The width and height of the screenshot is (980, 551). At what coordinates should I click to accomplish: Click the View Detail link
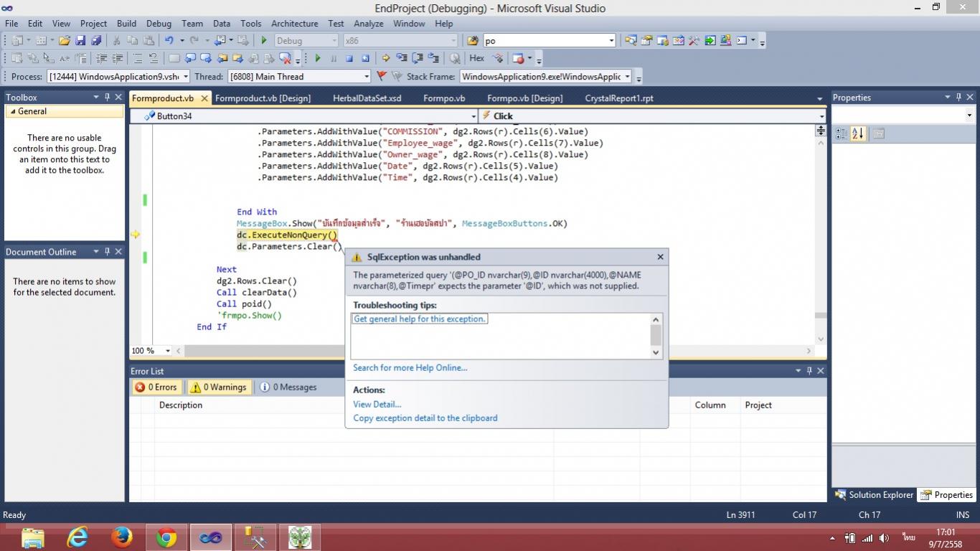click(377, 405)
